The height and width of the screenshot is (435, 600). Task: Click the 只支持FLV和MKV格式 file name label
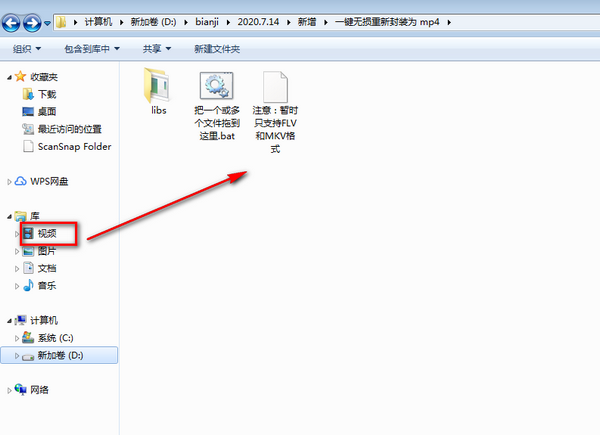tap(275, 129)
